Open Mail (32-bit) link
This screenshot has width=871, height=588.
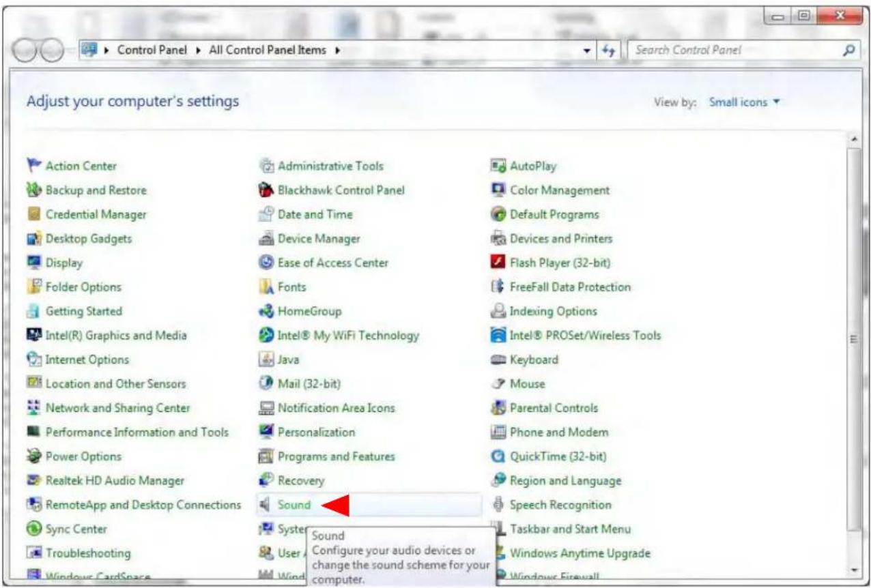[x=309, y=384]
